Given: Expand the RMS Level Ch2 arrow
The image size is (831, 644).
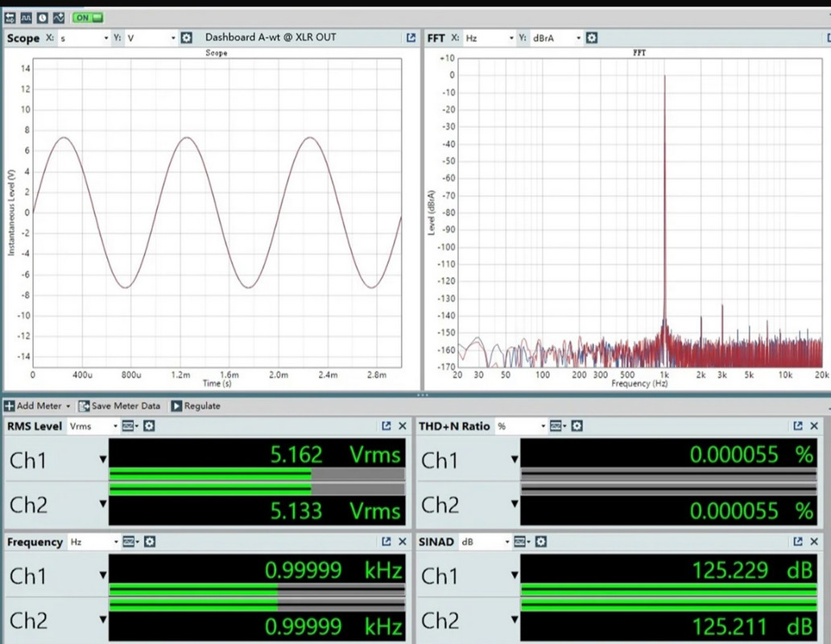Looking at the screenshot, I should [103, 504].
